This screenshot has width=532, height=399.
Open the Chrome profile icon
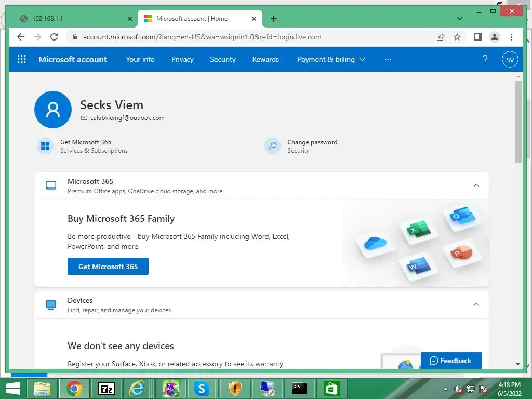pyautogui.click(x=495, y=37)
